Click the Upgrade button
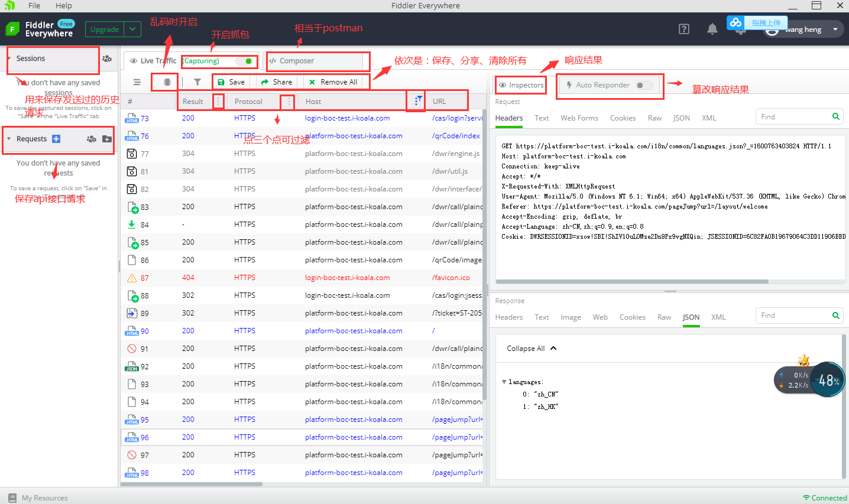The image size is (849, 504). [x=105, y=29]
